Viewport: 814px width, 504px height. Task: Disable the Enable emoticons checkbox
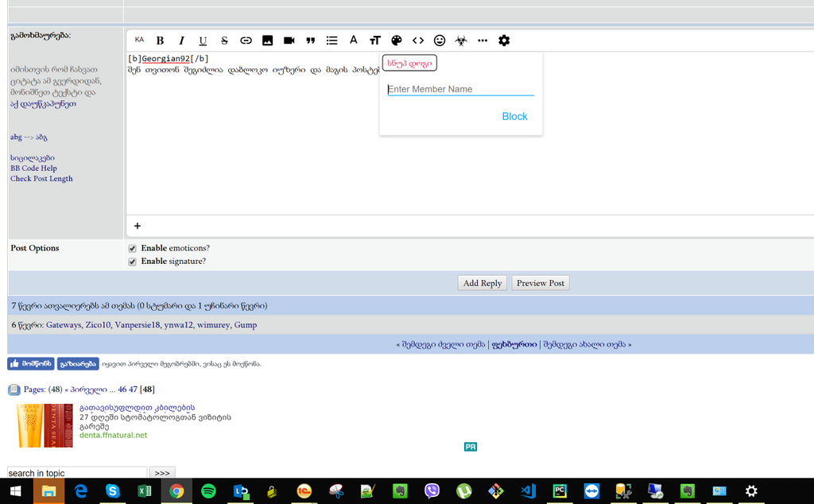pyautogui.click(x=133, y=249)
